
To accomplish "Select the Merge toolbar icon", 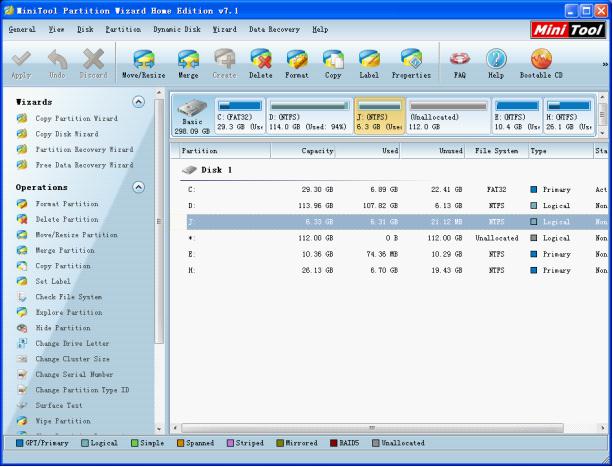I will pyautogui.click(x=188, y=59).
